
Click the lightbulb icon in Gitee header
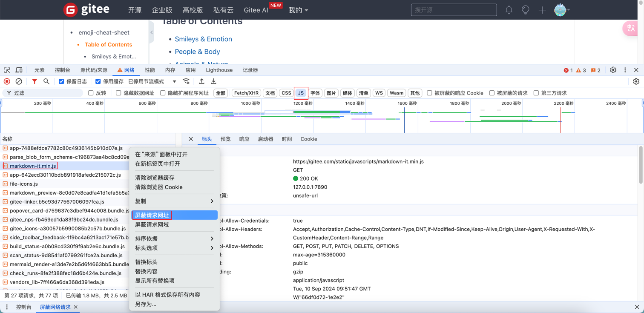(x=526, y=10)
